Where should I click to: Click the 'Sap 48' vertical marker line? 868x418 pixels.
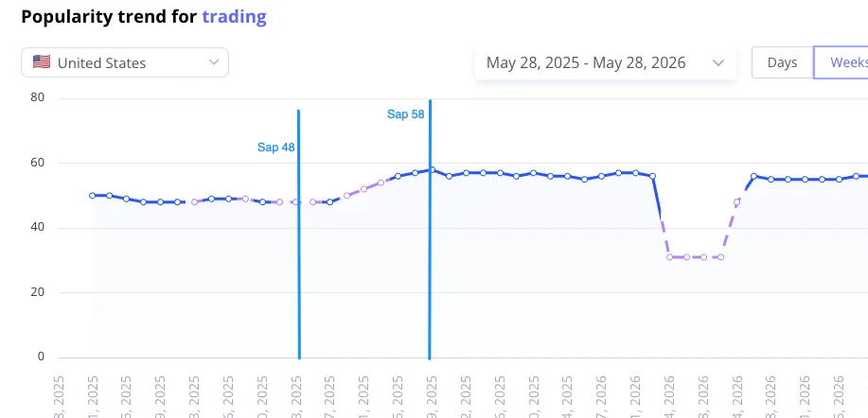(299, 234)
